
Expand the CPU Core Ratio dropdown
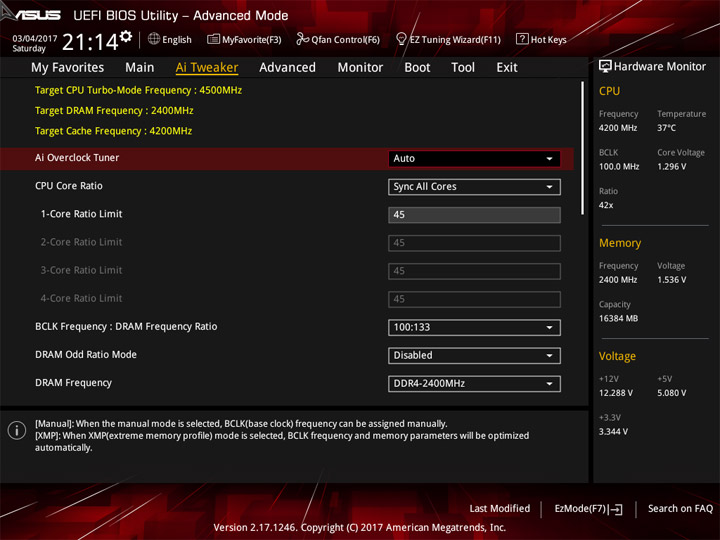coord(474,187)
